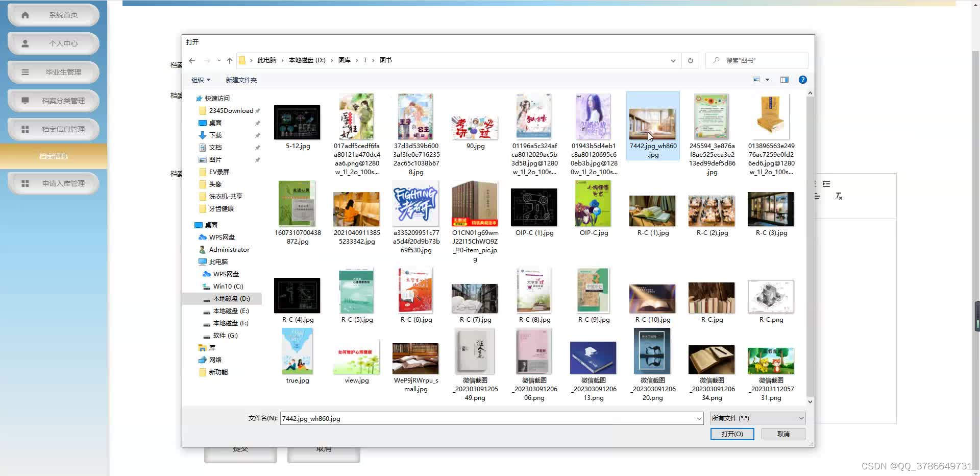Screen dimensions: 980x476
Task: Select 图库 breadcrumb segment
Action: pos(345,60)
